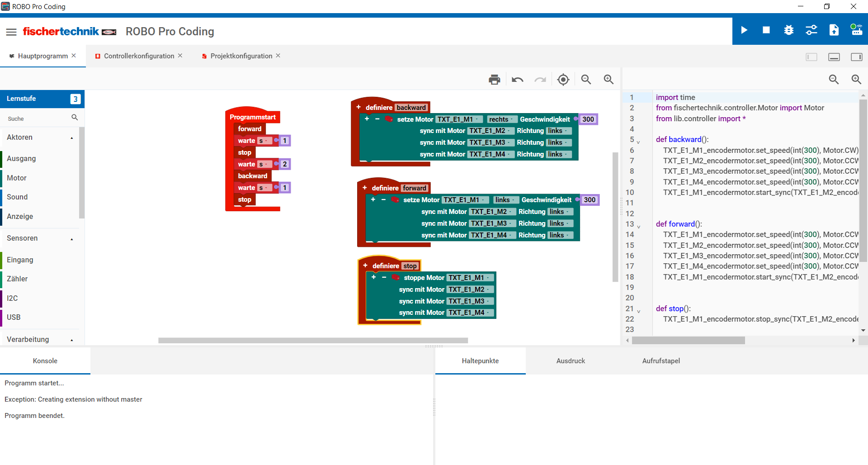Toggle the right panel layout
The width and height of the screenshot is (868, 465).
click(x=857, y=57)
